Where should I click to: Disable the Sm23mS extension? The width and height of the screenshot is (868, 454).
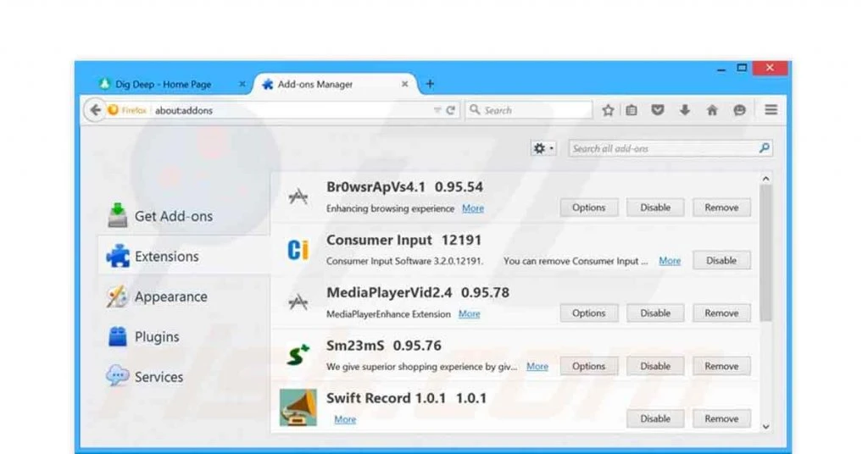coord(655,366)
